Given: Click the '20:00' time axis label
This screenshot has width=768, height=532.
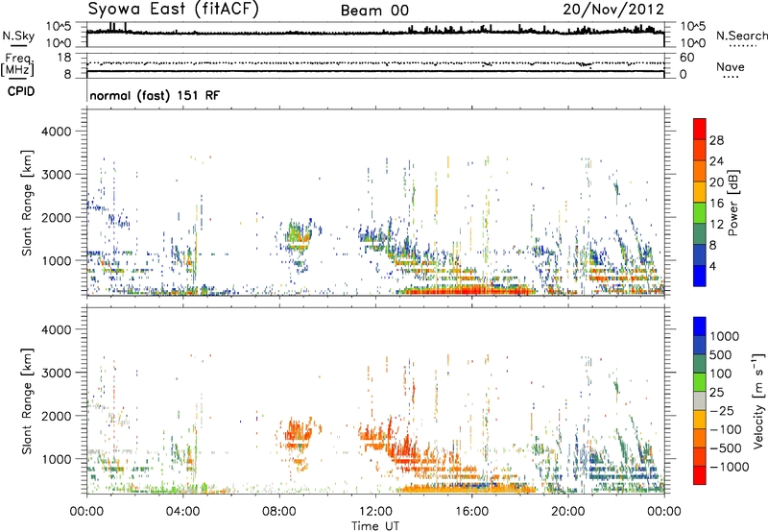Looking at the screenshot, I should (567, 512).
